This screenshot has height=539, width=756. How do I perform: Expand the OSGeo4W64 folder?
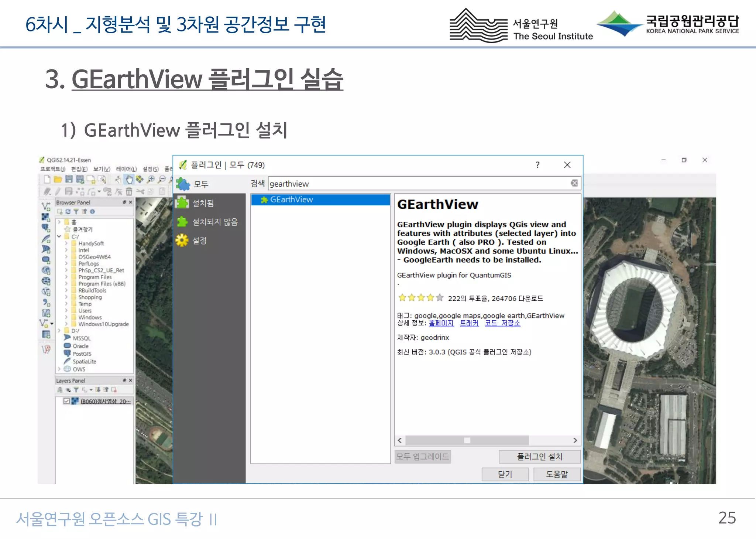click(x=66, y=257)
